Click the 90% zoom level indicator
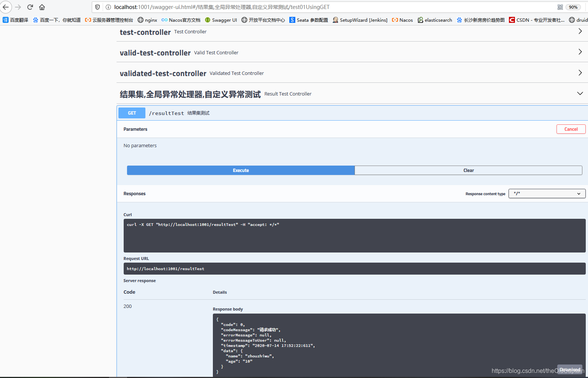The height and width of the screenshot is (378, 588). pos(573,7)
